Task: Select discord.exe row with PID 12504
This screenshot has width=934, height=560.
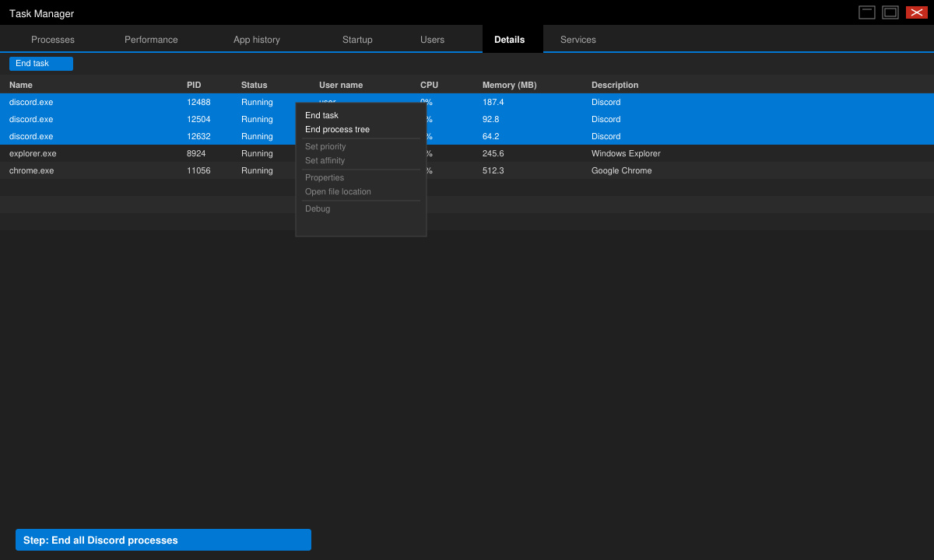Action: [467, 119]
